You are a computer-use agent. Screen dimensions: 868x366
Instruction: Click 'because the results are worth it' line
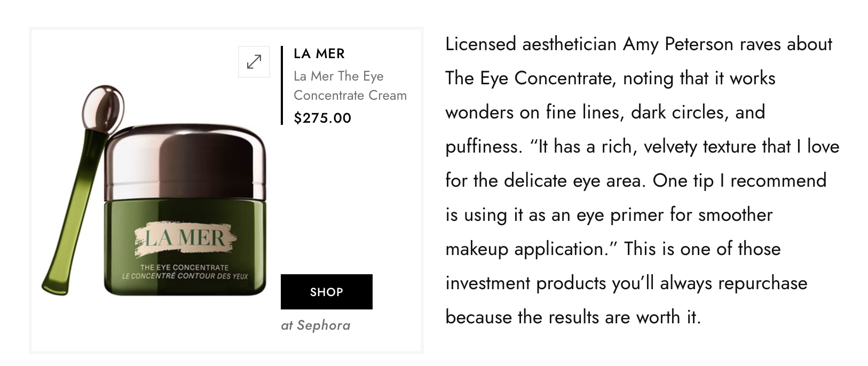(572, 317)
